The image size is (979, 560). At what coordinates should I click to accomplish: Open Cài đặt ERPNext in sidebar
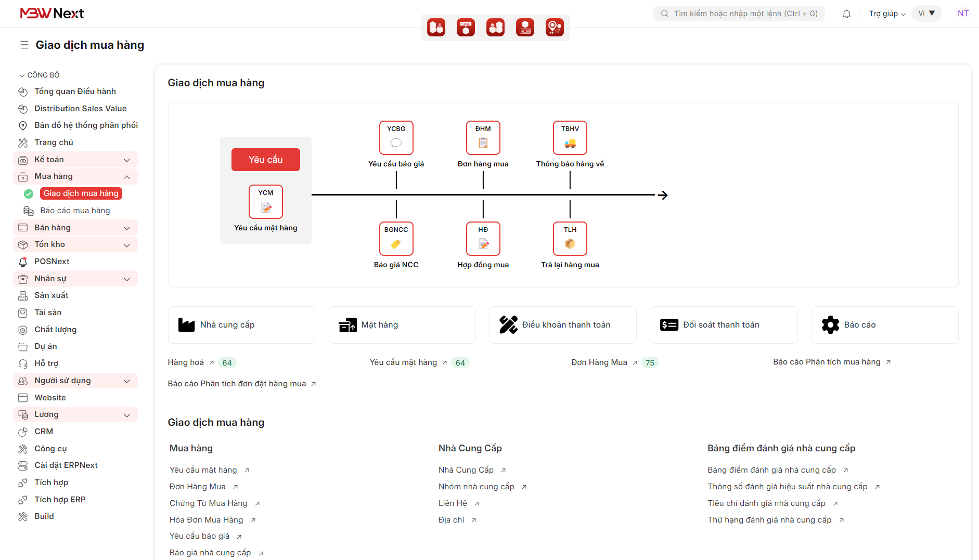(x=66, y=465)
